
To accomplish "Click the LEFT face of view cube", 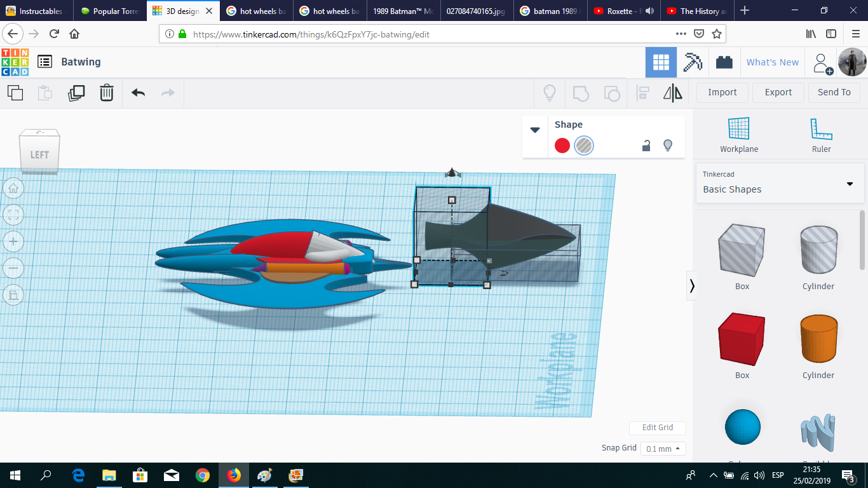I will 39,154.
